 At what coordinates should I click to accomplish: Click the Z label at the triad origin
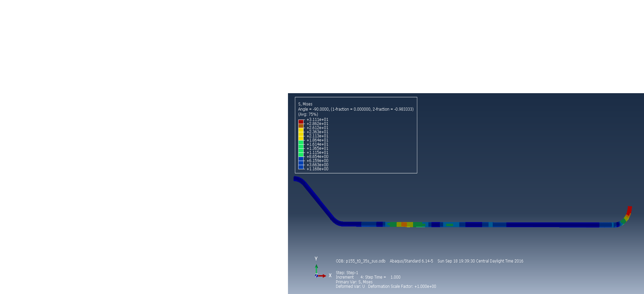tap(316, 276)
